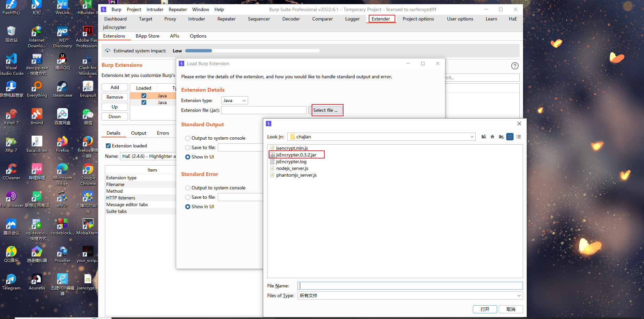Open Everything search desktop icon
644x319 pixels.
(x=37, y=89)
